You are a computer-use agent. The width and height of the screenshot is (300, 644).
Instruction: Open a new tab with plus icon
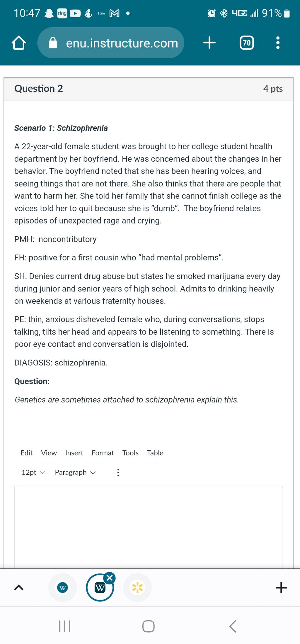pos(209,43)
